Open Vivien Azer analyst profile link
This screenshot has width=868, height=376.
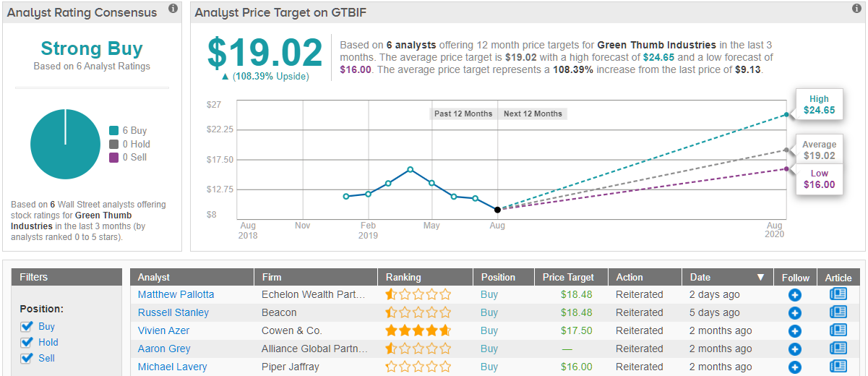[x=163, y=330]
